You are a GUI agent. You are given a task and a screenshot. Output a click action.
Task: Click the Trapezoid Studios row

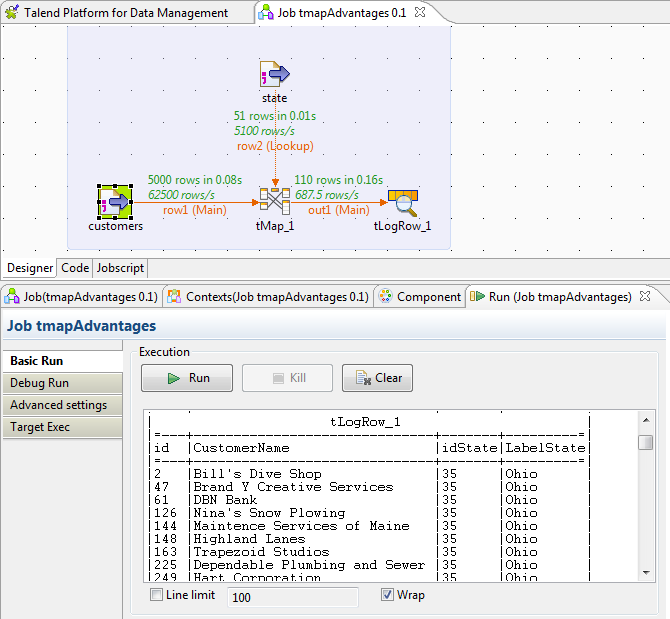369,552
